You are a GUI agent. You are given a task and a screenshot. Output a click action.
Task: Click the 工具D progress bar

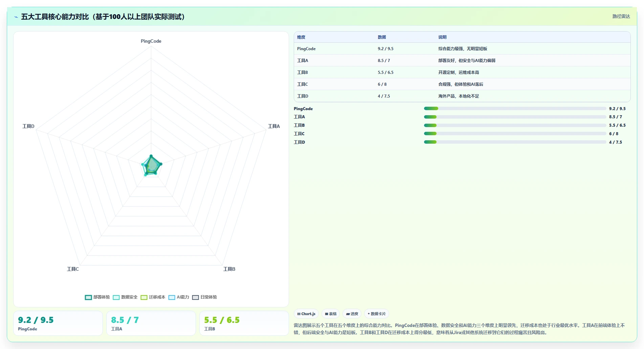click(x=515, y=142)
